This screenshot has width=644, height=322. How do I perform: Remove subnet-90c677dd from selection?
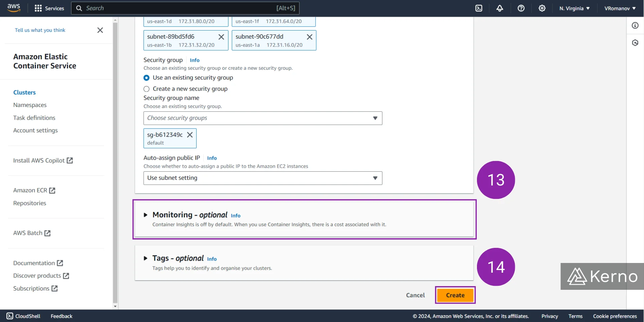pyautogui.click(x=310, y=37)
